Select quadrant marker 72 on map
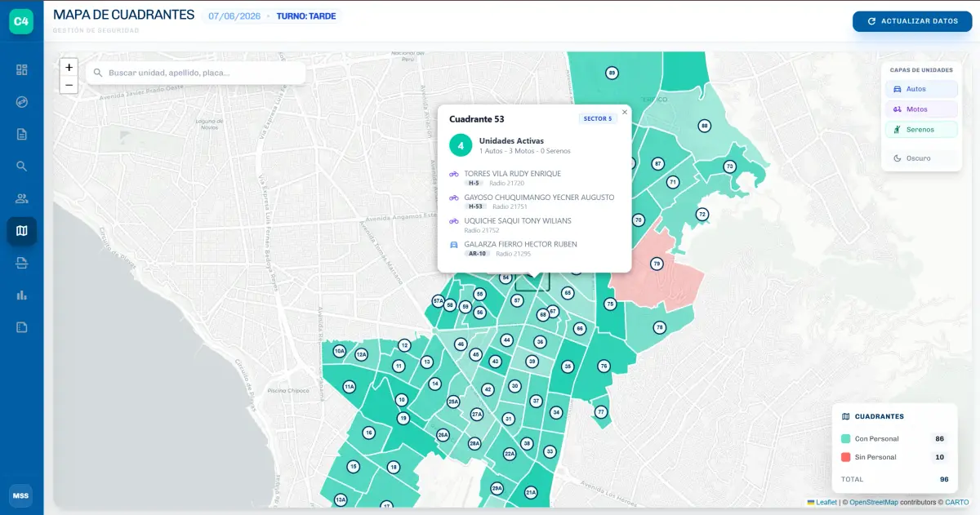 coord(702,215)
